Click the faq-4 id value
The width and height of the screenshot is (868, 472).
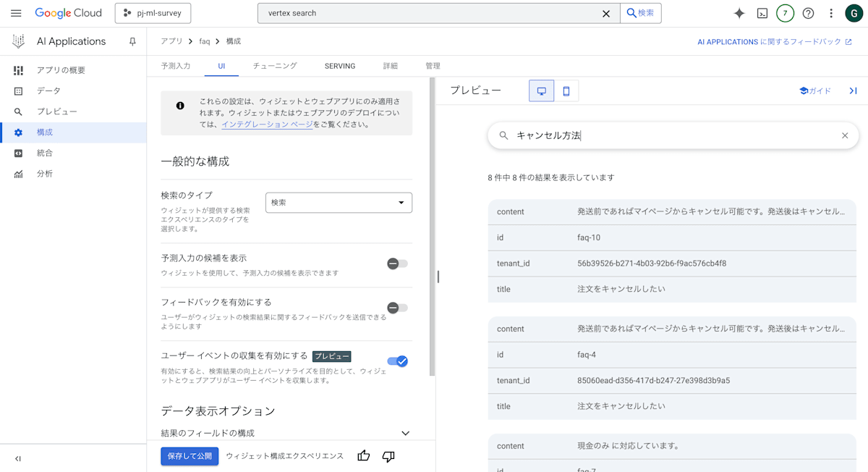click(x=587, y=355)
